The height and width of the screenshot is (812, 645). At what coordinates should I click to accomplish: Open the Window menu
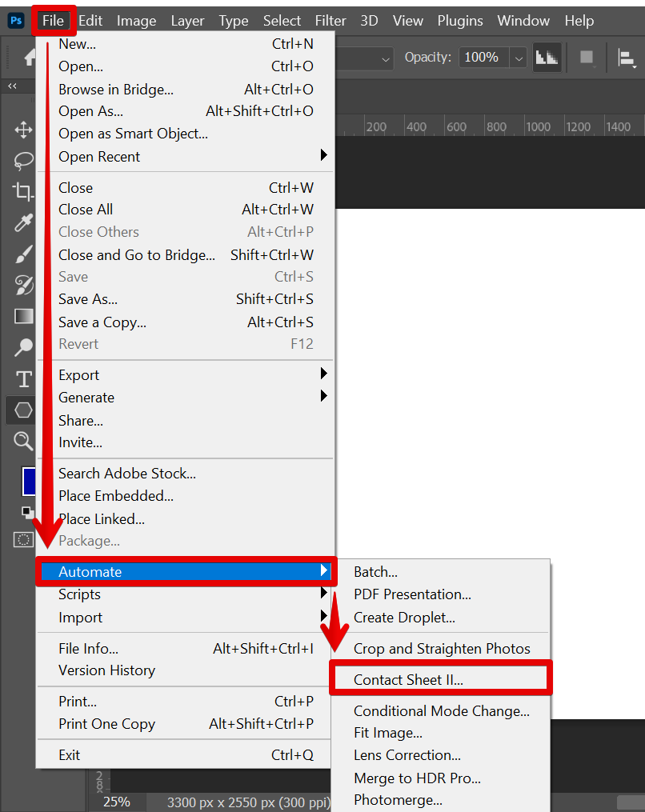[x=523, y=21]
